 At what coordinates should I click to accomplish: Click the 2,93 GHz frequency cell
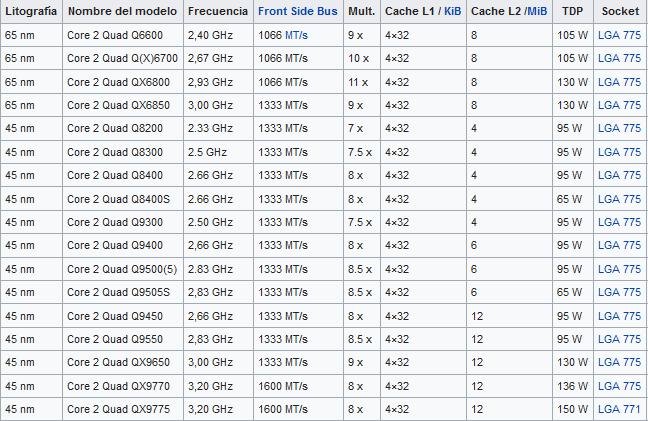coord(218,82)
